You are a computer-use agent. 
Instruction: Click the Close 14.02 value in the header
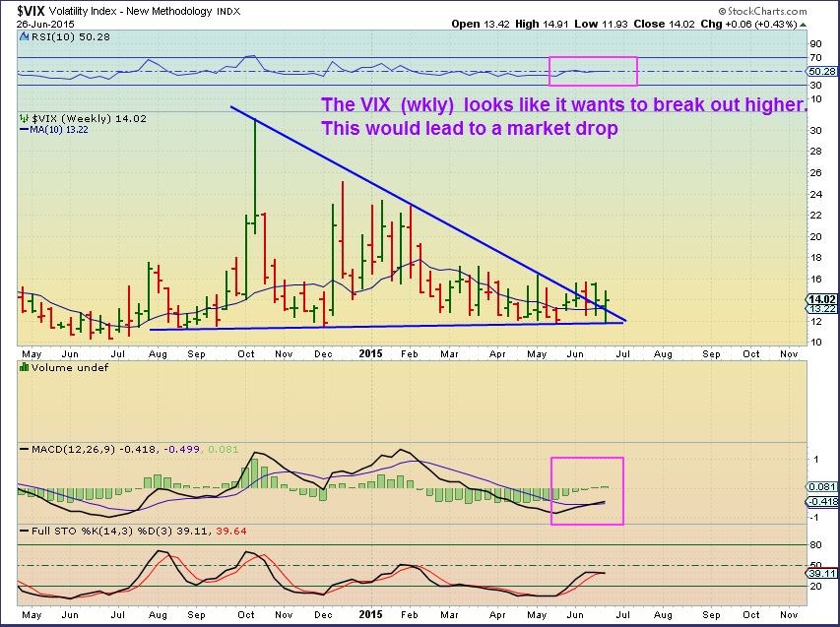pos(665,24)
